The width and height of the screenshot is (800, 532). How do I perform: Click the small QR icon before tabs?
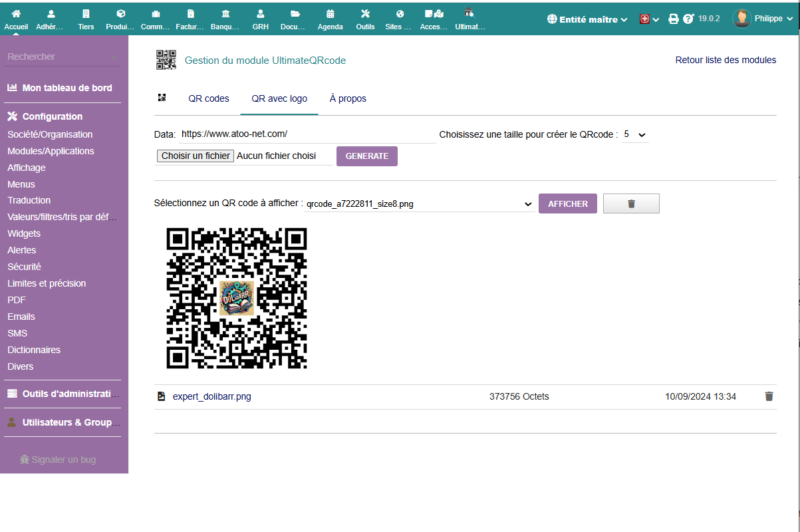(162, 98)
